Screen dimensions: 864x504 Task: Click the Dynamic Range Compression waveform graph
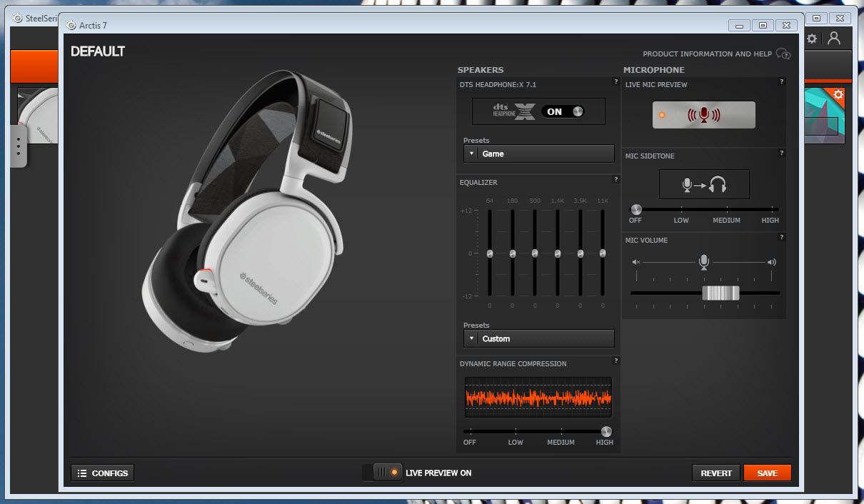click(538, 397)
